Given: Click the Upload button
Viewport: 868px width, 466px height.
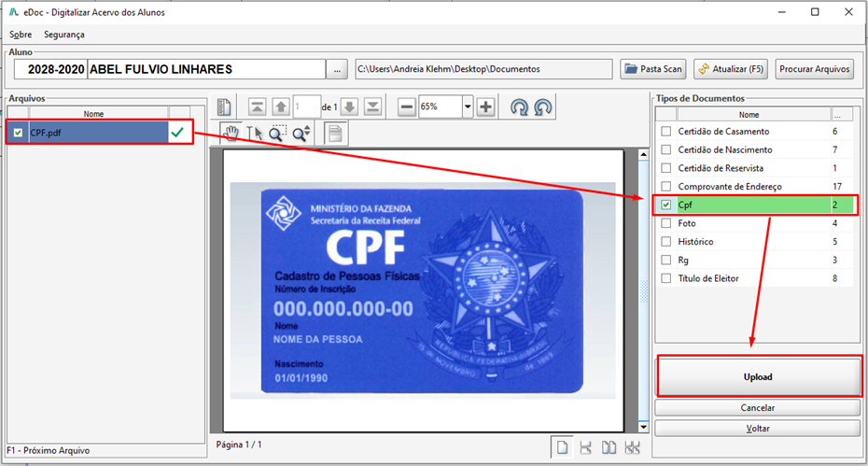Looking at the screenshot, I should (758, 376).
